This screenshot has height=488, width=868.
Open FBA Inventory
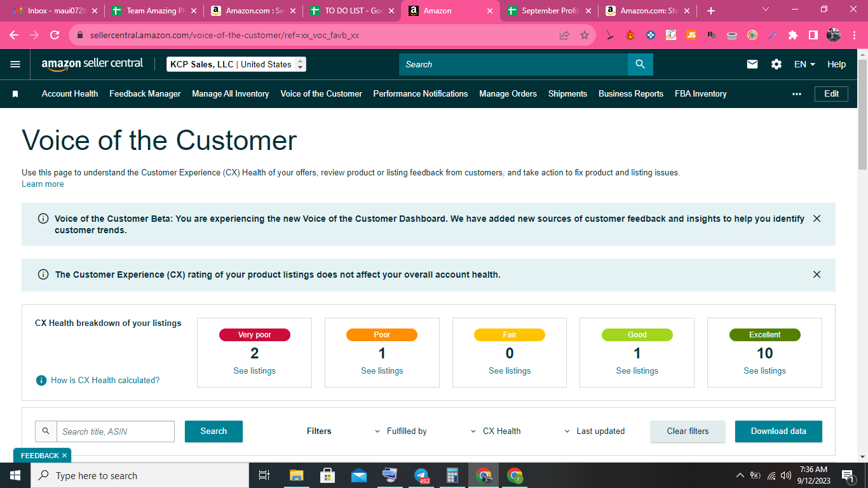[701, 94]
